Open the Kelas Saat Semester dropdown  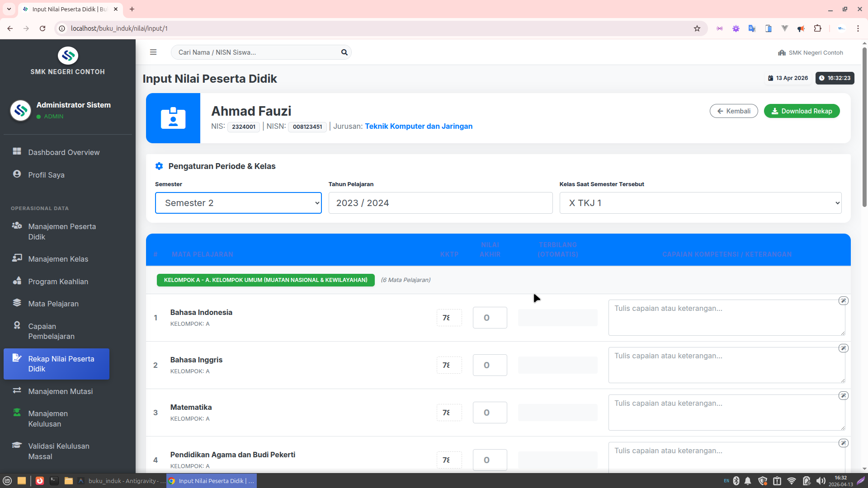[700, 203]
